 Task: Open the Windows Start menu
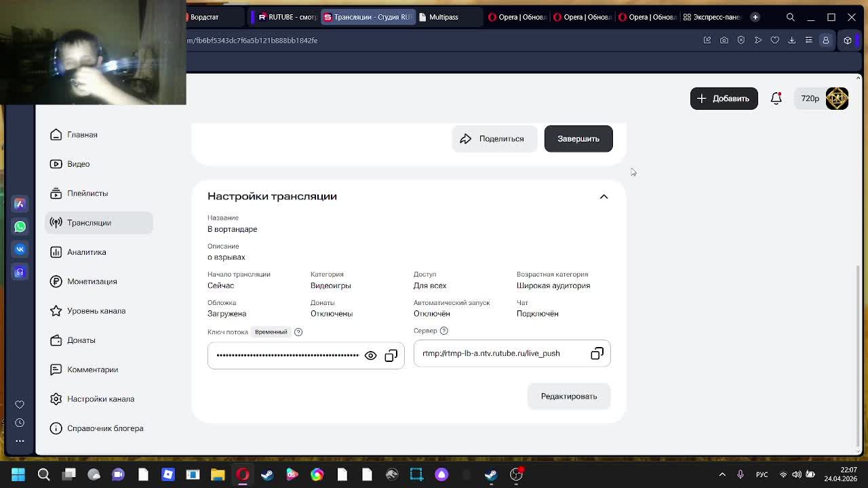[18, 474]
